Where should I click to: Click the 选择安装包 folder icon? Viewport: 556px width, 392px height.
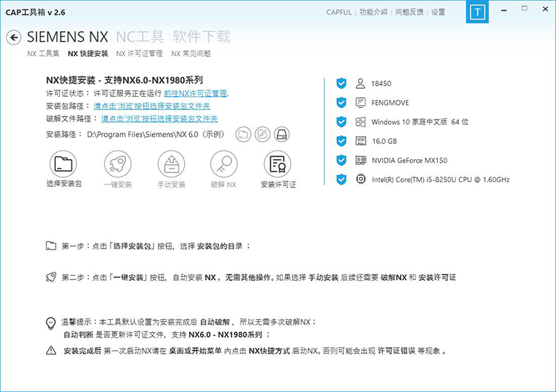(63, 165)
